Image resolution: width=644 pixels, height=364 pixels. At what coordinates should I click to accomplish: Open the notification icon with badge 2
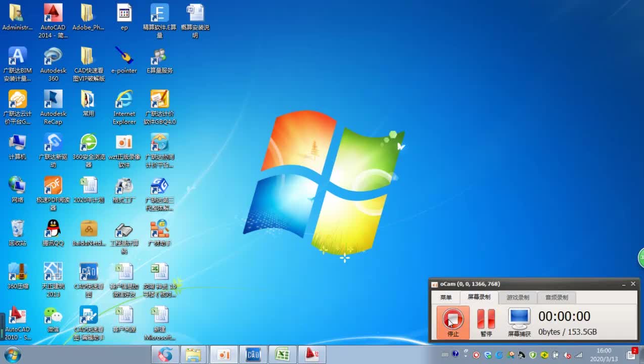[x=632, y=354]
